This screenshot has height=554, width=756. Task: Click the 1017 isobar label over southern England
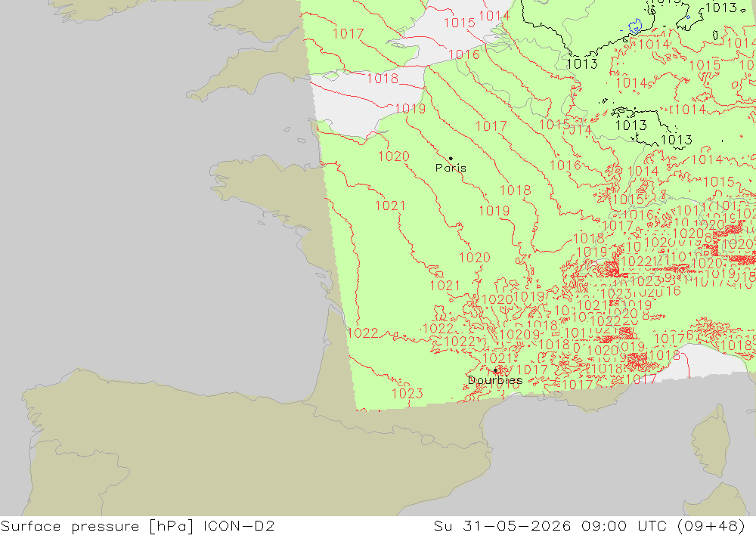[x=348, y=34]
